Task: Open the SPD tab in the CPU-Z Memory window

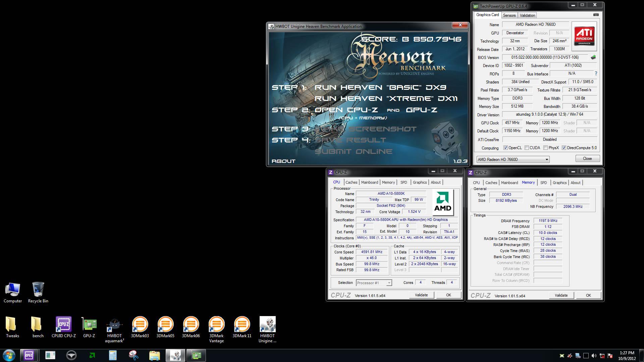Action: (x=543, y=183)
